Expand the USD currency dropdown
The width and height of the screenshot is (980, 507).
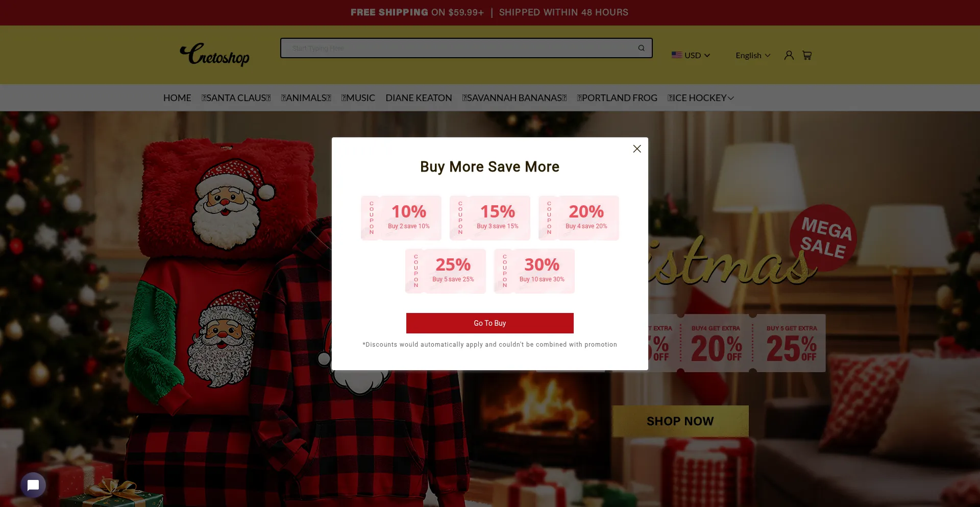point(691,55)
